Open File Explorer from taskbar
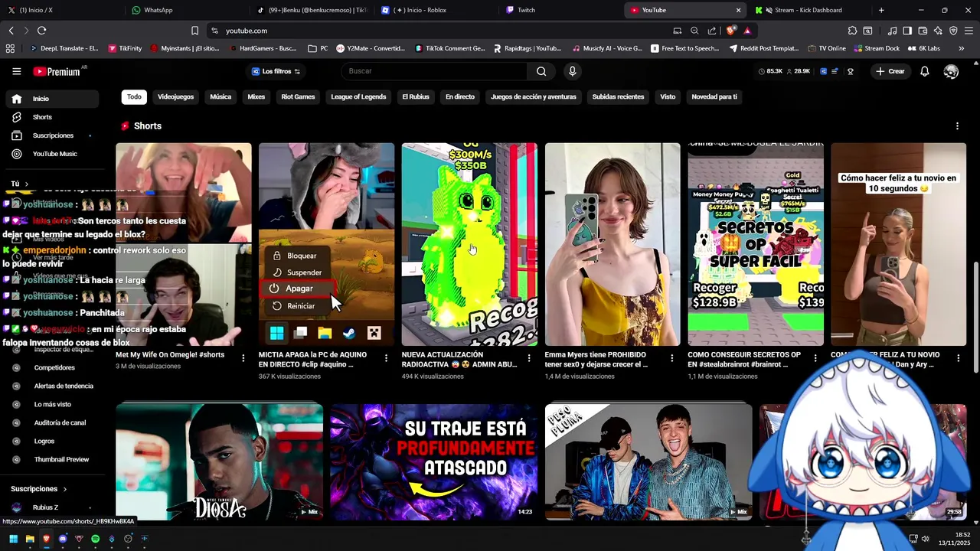Screen dimensions: 980x551 [x=30, y=539]
